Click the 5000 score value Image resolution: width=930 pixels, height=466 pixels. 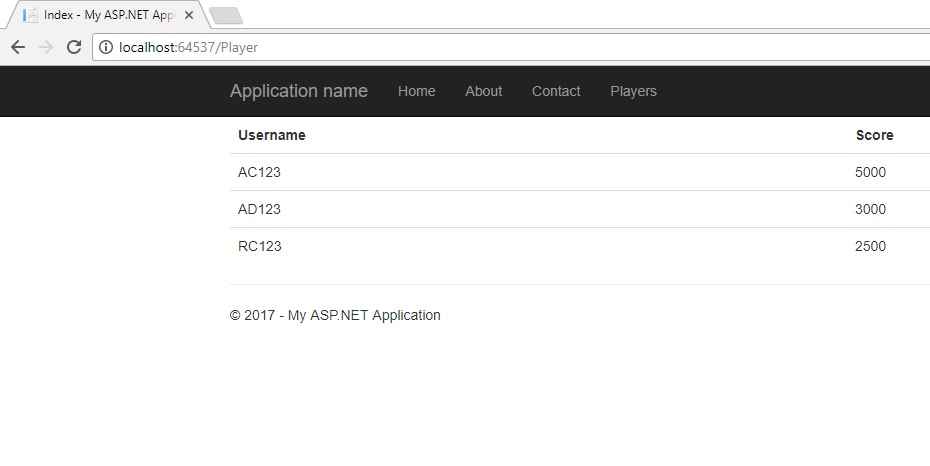[870, 172]
